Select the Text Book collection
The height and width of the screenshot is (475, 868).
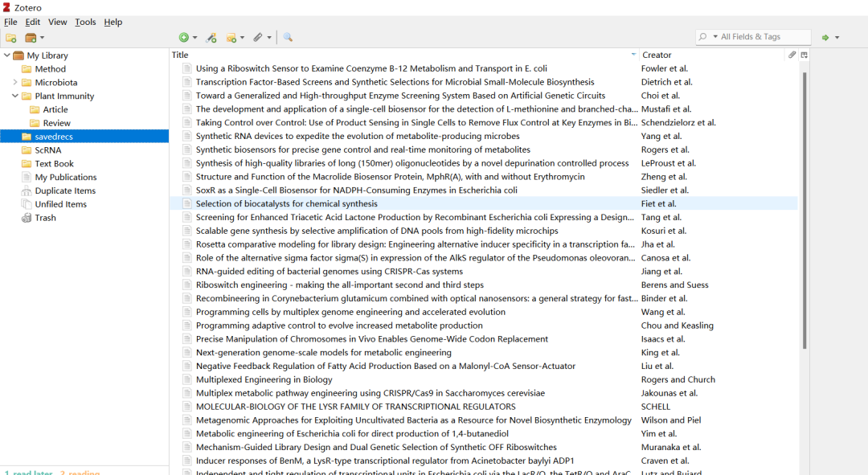[55, 163]
